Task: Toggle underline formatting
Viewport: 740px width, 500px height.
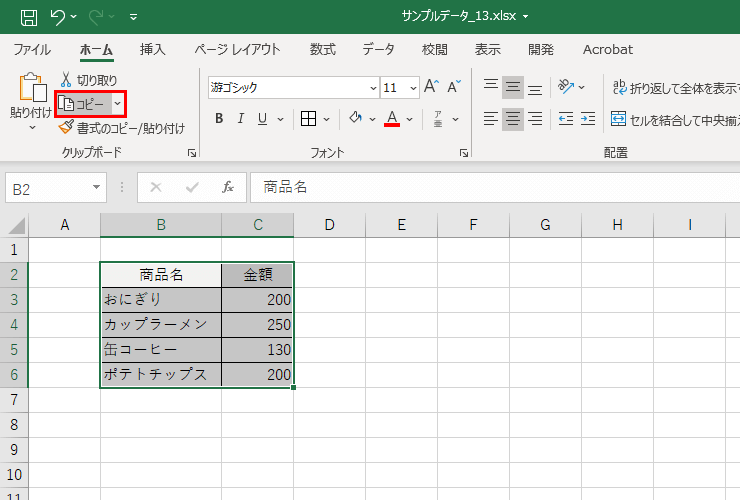Action: 262,119
